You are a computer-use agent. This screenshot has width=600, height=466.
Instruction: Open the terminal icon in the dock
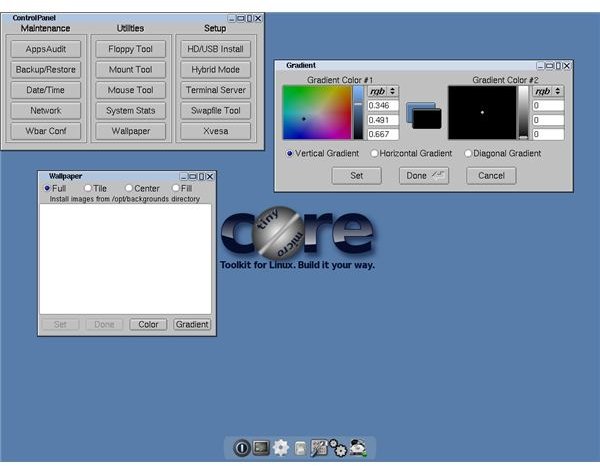pos(261,447)
